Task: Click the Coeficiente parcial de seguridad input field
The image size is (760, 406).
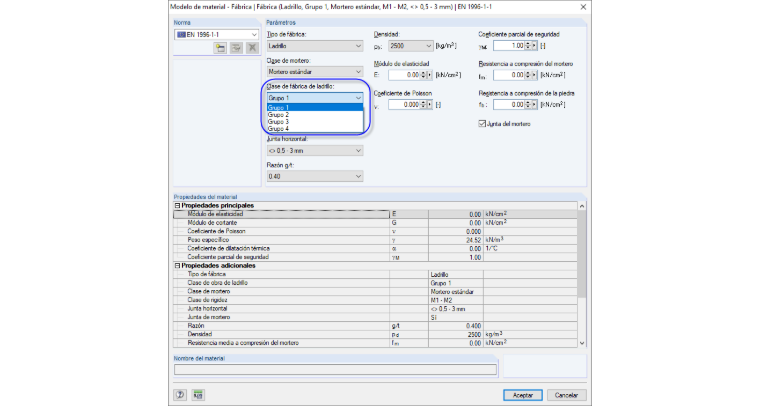Action: [509, 46]
